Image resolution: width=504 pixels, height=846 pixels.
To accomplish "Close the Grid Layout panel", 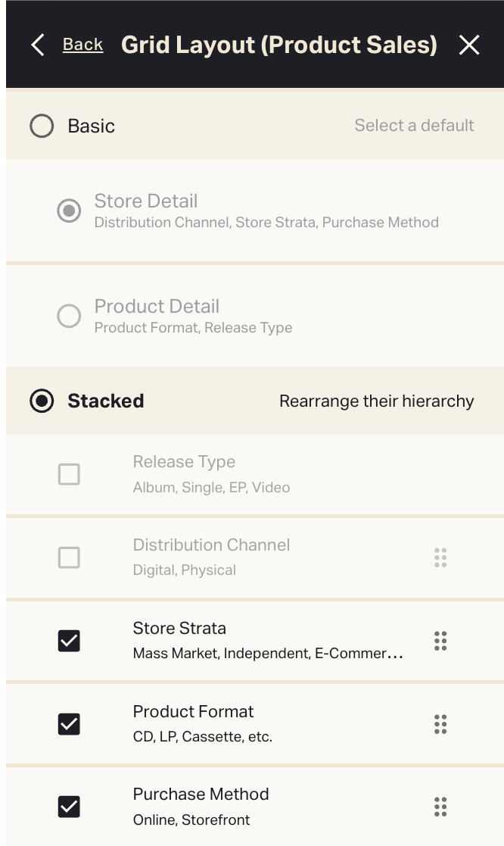I will 469,45.
